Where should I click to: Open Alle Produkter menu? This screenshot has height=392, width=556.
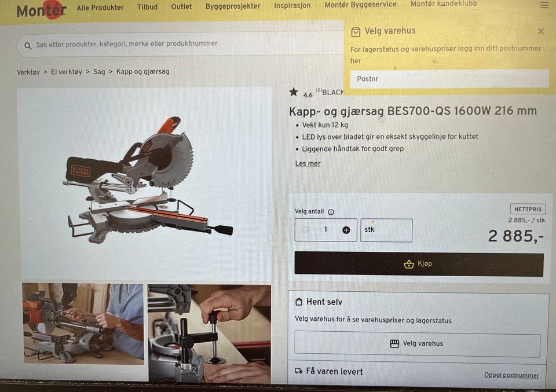click(100, 8)
